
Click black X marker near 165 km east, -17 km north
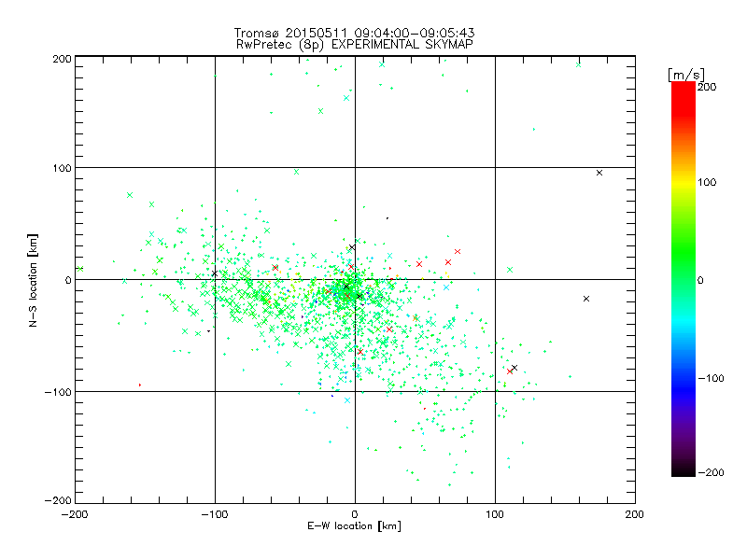pos(586,299)
